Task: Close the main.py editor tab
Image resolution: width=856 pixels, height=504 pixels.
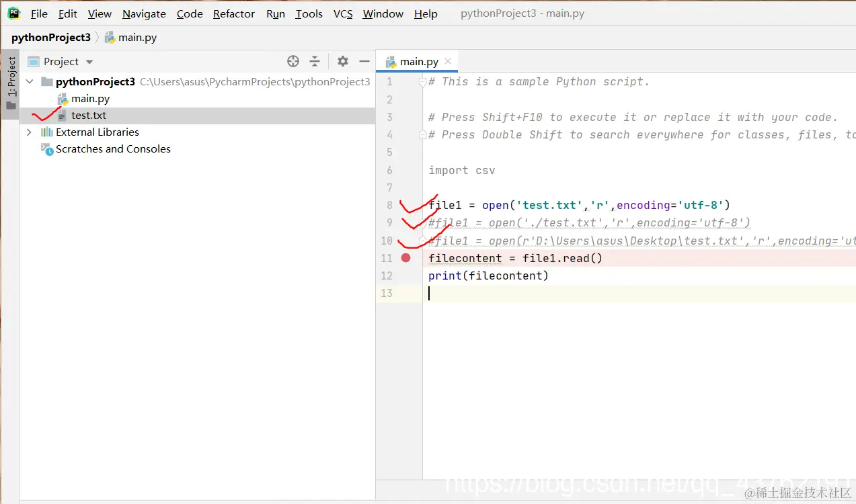Action: (x=448, y=61)
